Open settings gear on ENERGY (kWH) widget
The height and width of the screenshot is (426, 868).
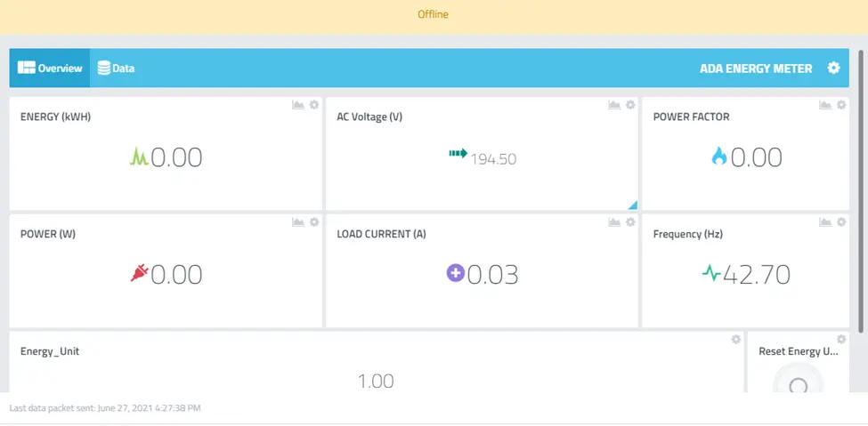click(x=314, y=105)
